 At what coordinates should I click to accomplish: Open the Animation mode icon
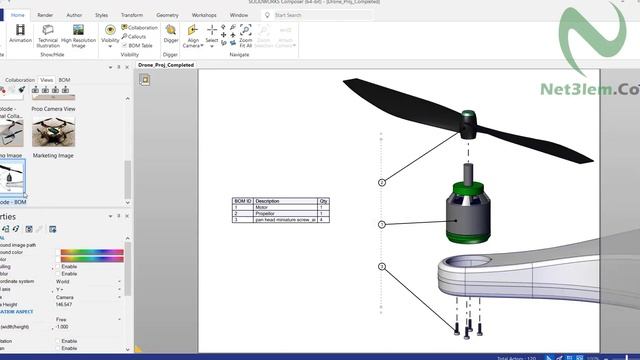tap(20, 30)
